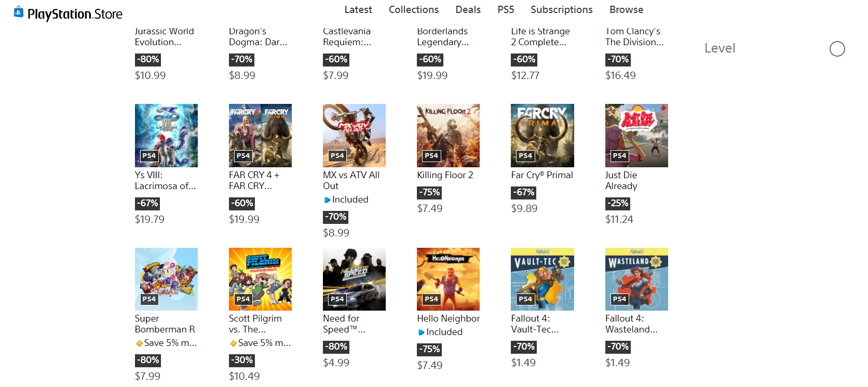Image resolution: width=868 pixels, height=387 pixels.
Task: Switch to the PS5 section
Action: point(506,10)
